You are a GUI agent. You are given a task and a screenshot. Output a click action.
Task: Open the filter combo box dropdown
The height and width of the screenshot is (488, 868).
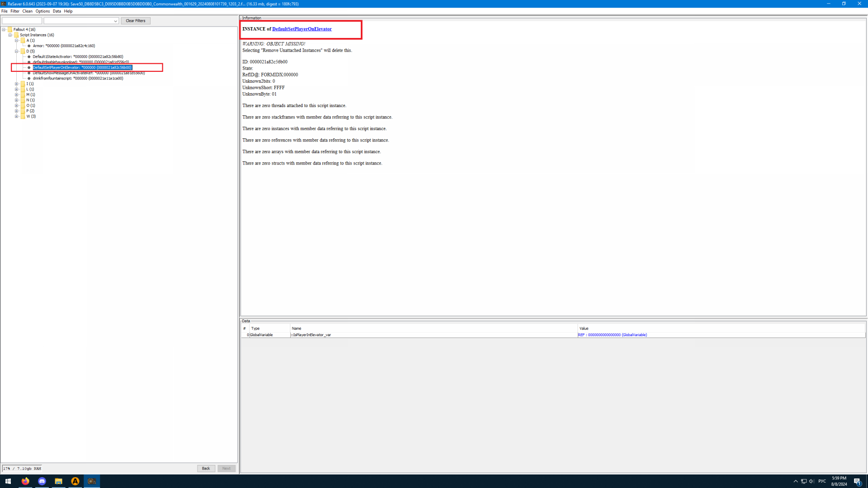pos(115,21)
